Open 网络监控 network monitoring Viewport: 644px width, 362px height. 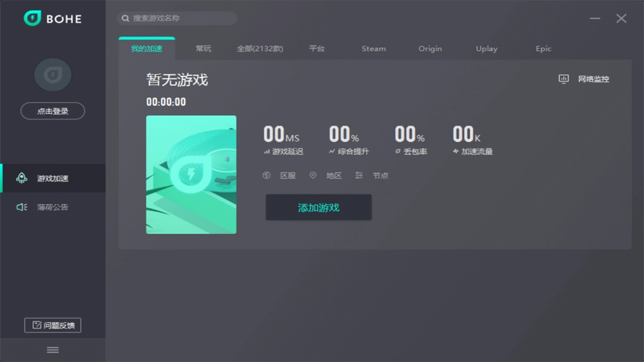click(584, 79)
